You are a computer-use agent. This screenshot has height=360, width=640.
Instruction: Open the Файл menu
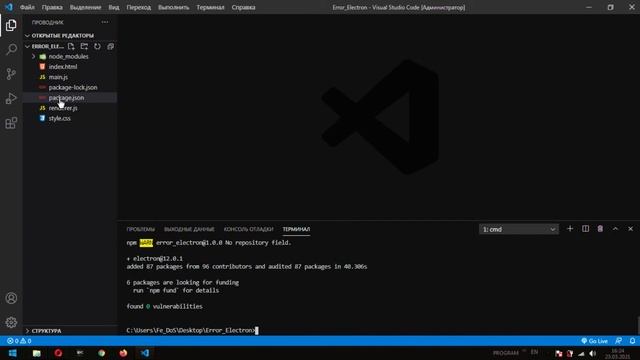[x=27, y=7]
